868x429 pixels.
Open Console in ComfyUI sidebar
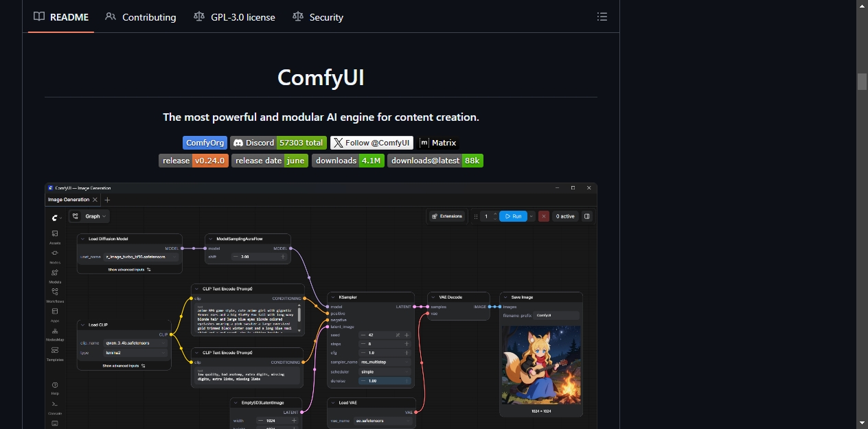point(55,407)
